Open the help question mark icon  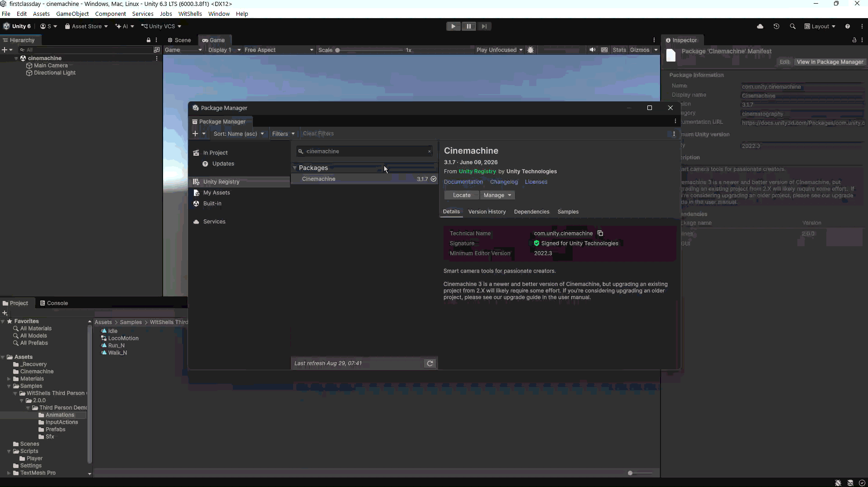coord(848,26)
